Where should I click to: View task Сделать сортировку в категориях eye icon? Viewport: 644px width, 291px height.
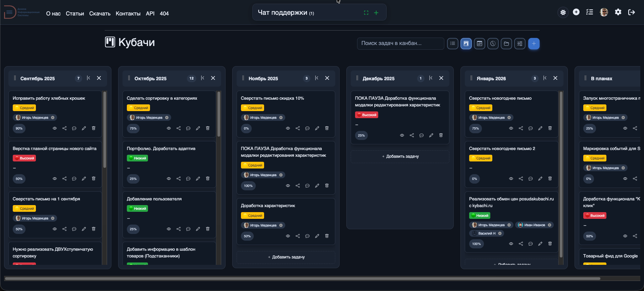tap(169, 128)
